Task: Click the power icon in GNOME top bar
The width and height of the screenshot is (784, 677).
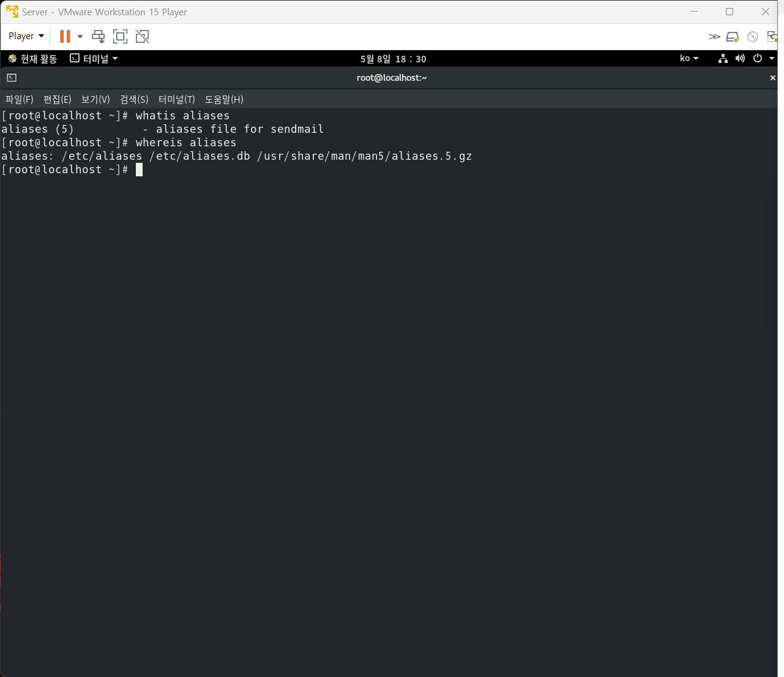Action: (x=758, y=59)
